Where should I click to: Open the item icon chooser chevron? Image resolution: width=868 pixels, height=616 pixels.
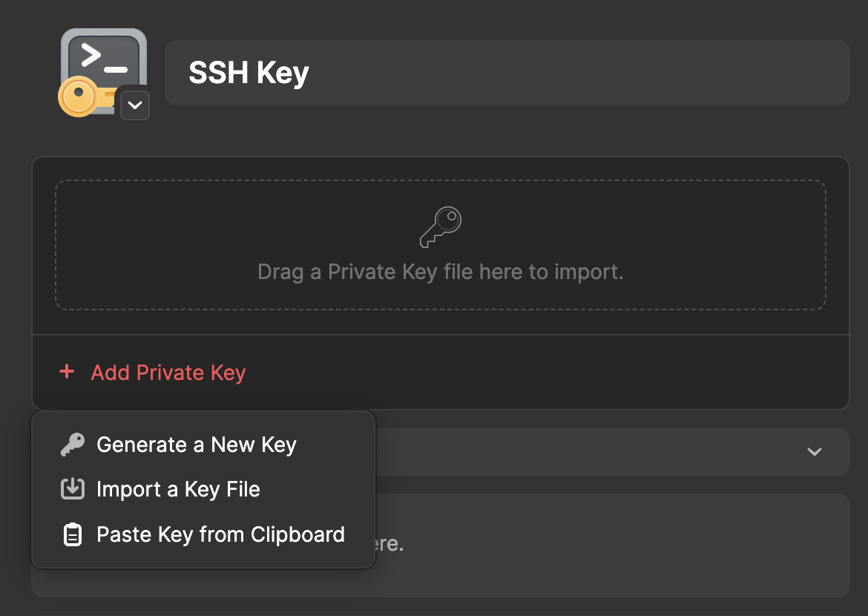[x=134, y=105]
